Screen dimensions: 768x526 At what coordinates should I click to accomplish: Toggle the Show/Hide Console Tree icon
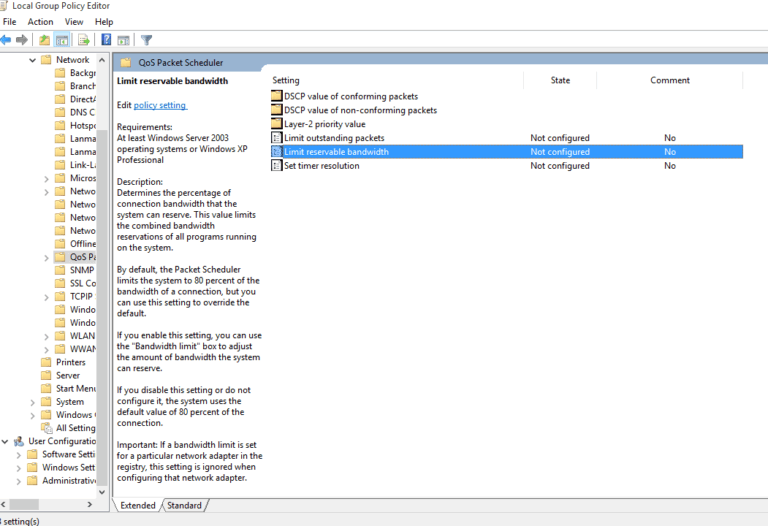tap(62, 40)
